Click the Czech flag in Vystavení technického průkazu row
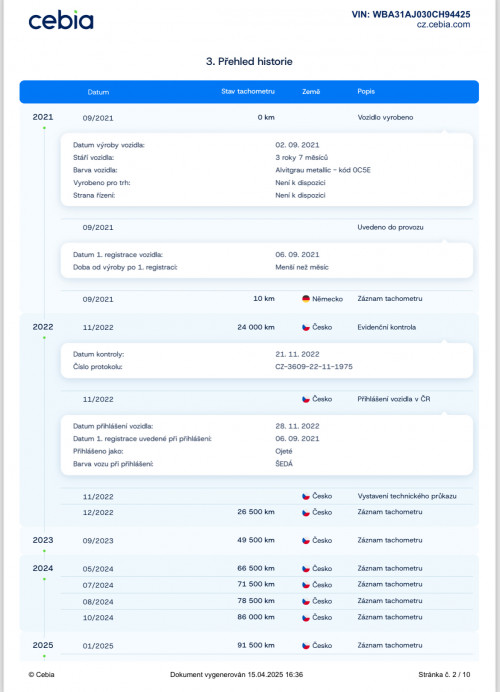Viewport: 500px width, 692px height. point(306,496)
